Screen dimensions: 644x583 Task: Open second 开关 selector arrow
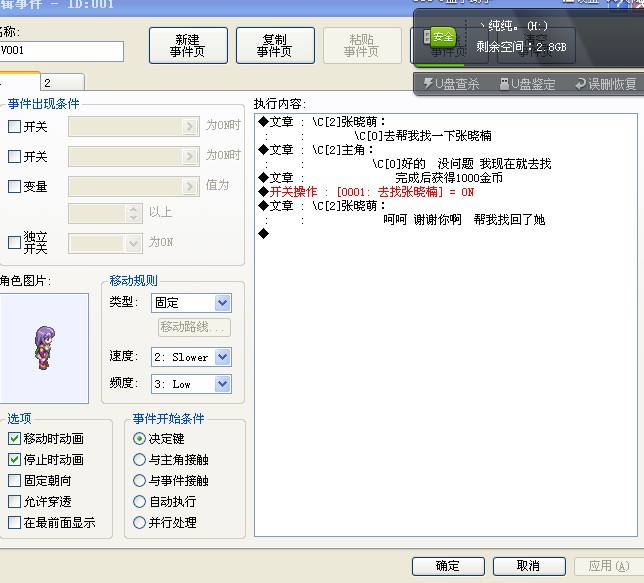[x=189, y=157]
